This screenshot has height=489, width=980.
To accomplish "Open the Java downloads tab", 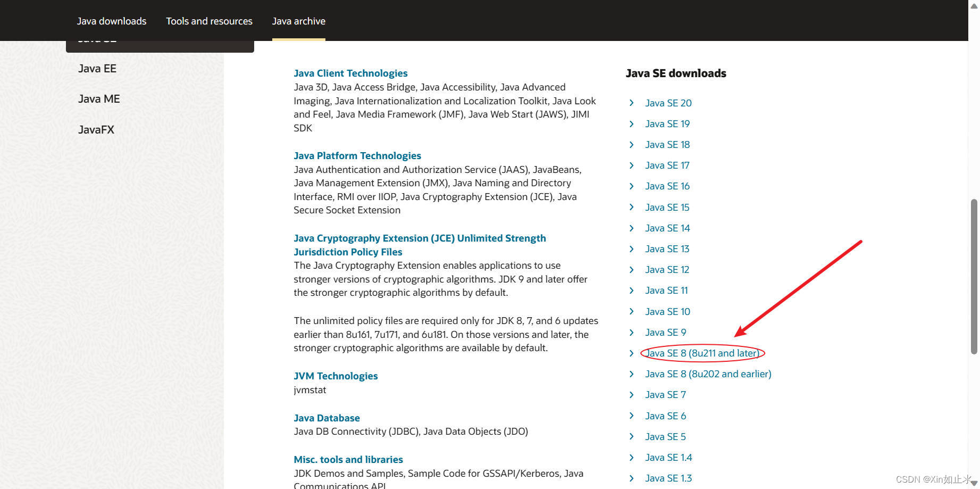I will (112, 21).
